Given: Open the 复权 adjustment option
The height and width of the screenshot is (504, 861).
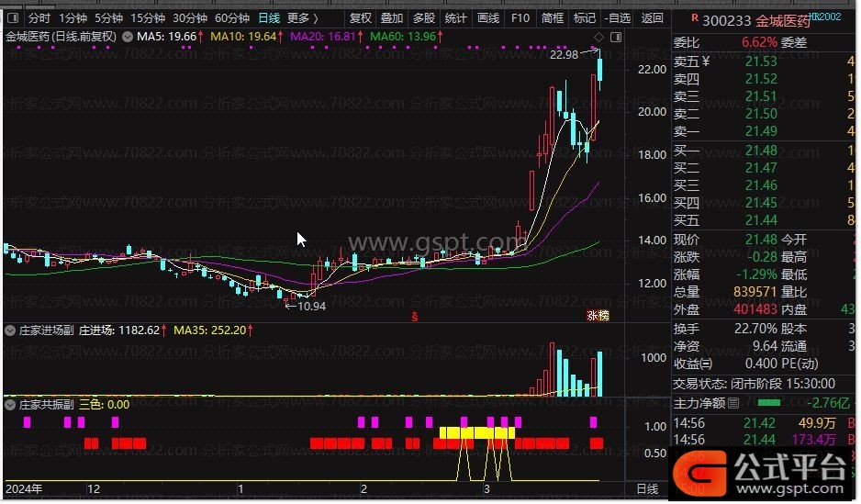Looking at the screenshot, I should (361, 18).
